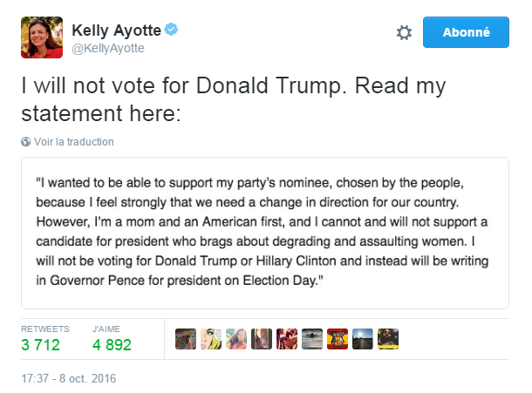
Task: Click the Voir la traduction link
Action: [x=73, y=142]
